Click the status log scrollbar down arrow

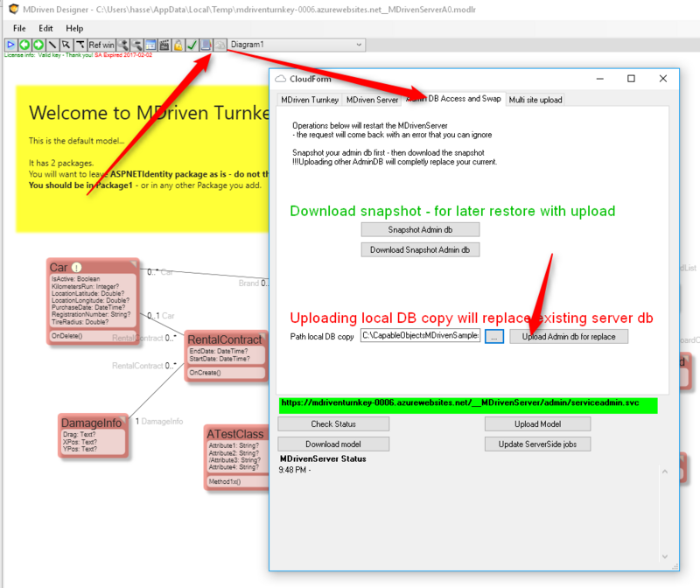665,556
